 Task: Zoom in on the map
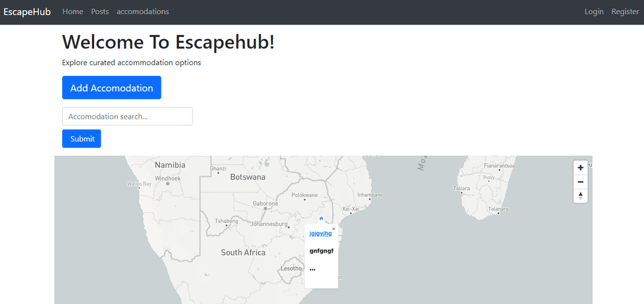(580, 168)
